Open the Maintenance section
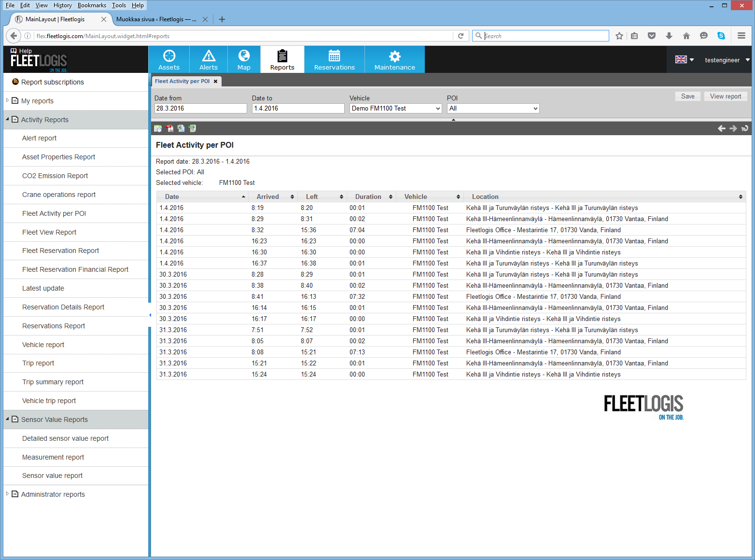 coord(395,60)
